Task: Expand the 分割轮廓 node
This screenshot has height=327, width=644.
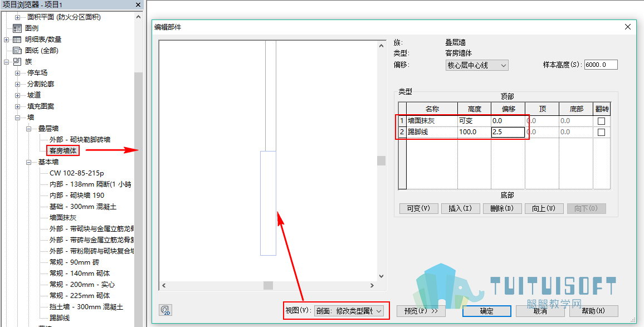Action: coord(18,84)
